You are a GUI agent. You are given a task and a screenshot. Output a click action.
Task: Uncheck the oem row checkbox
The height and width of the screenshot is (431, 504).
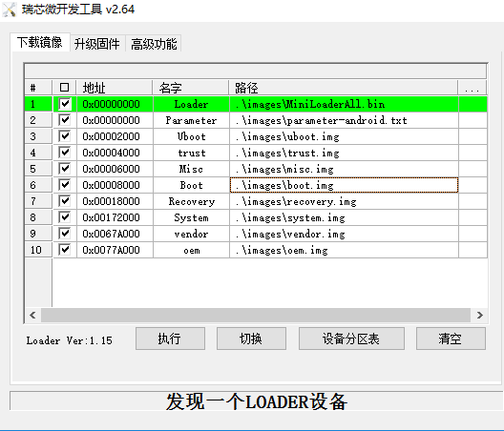click(65, 250)
